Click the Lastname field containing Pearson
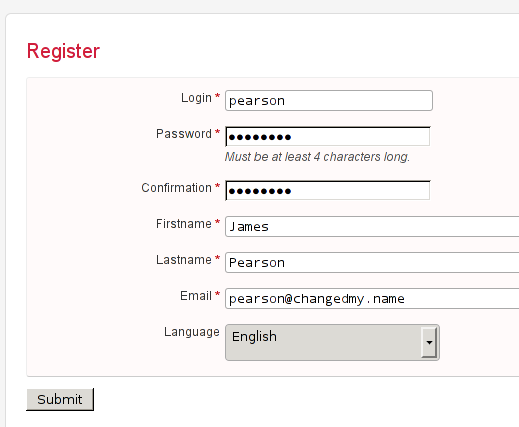The image size is (519, 427). coord(372,262)
